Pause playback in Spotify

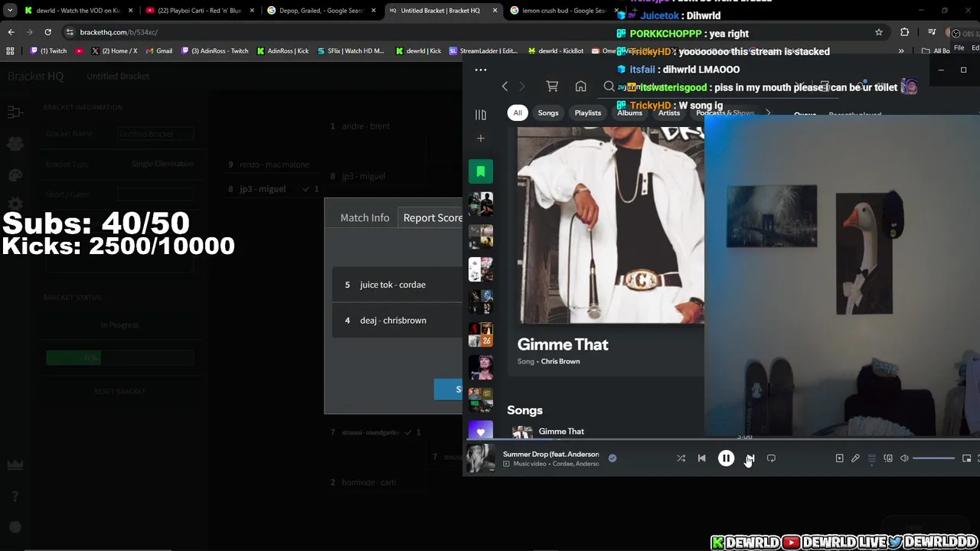tap(726, 458)
